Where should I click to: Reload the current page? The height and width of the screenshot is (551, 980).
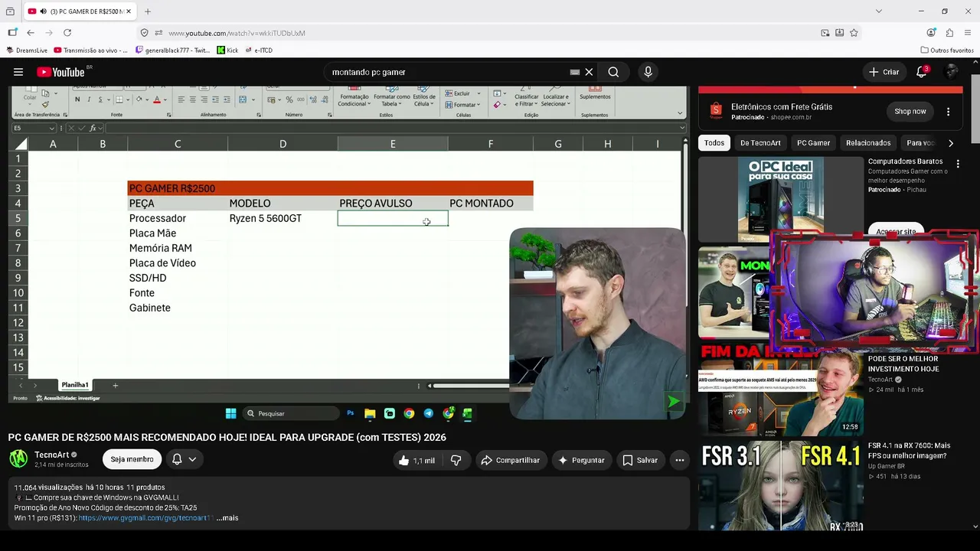tap(67, 33)
